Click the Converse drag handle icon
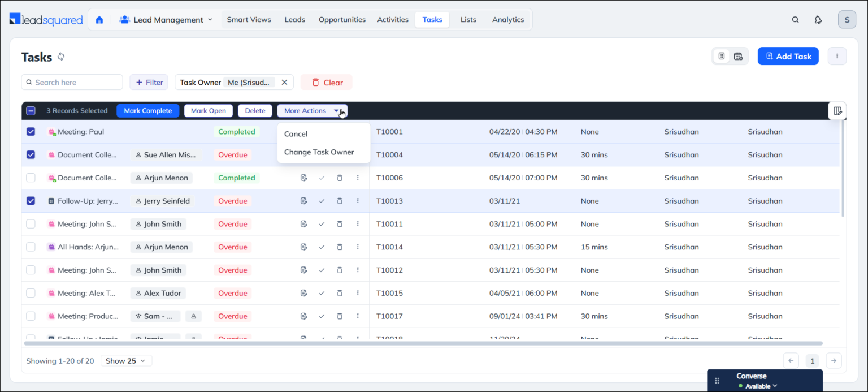The height and width of the screenshot is (392, 868). coord(717,381)
